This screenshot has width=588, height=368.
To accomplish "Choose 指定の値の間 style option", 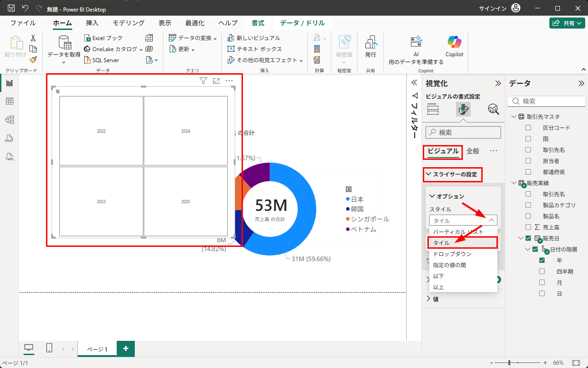I will pyautogui.click(x=462, y=265).
